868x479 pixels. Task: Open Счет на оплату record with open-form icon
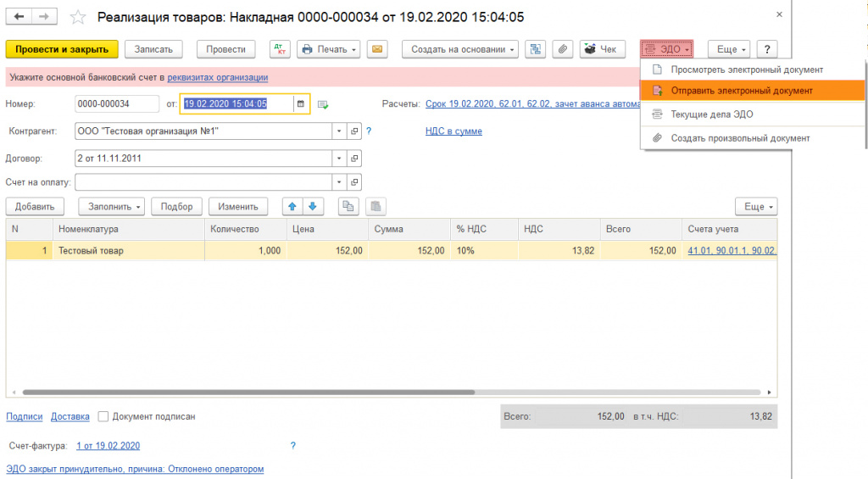[x=354, y=181]
